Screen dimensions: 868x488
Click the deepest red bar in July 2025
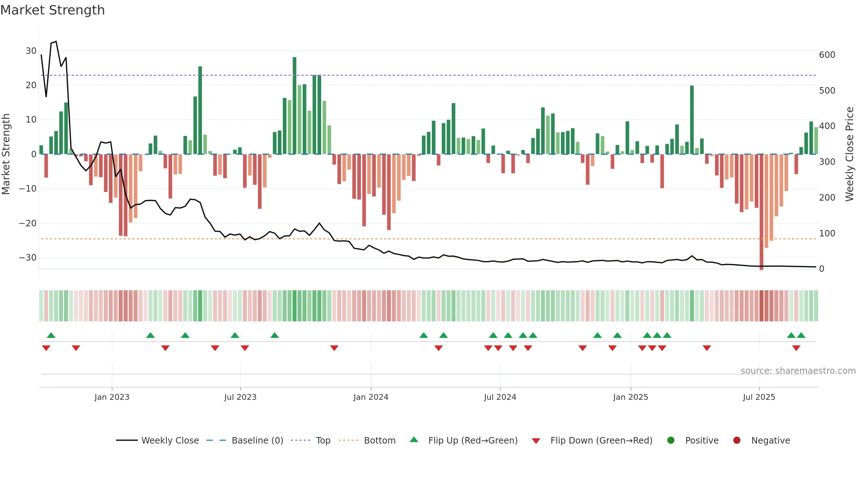coord(761,212)
